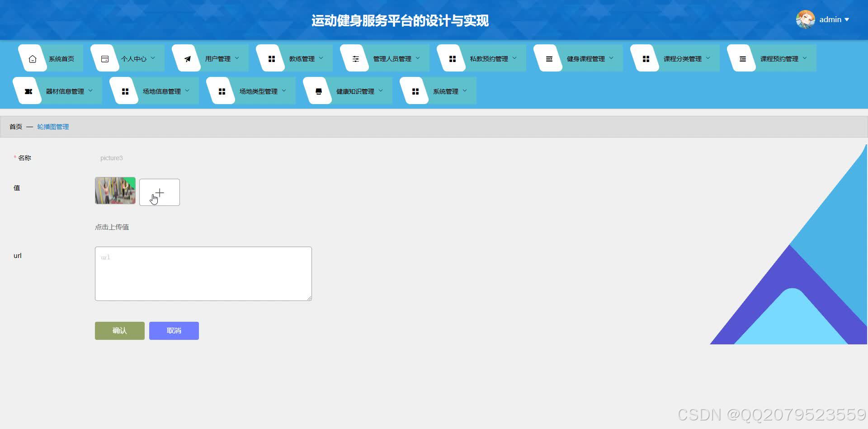Screen dimensions: 868x429
Task: Click the 取消 cancel button
Action: click(174, 330)
